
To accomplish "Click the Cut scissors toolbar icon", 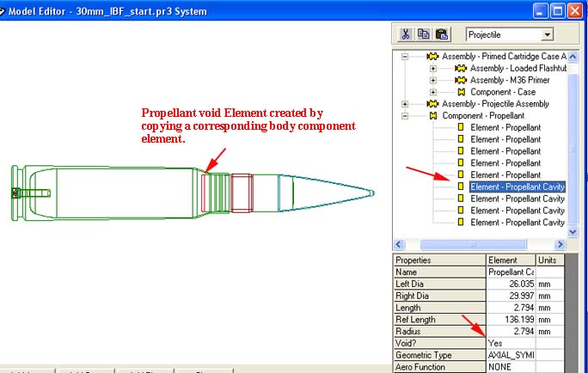I will (405, 34).
